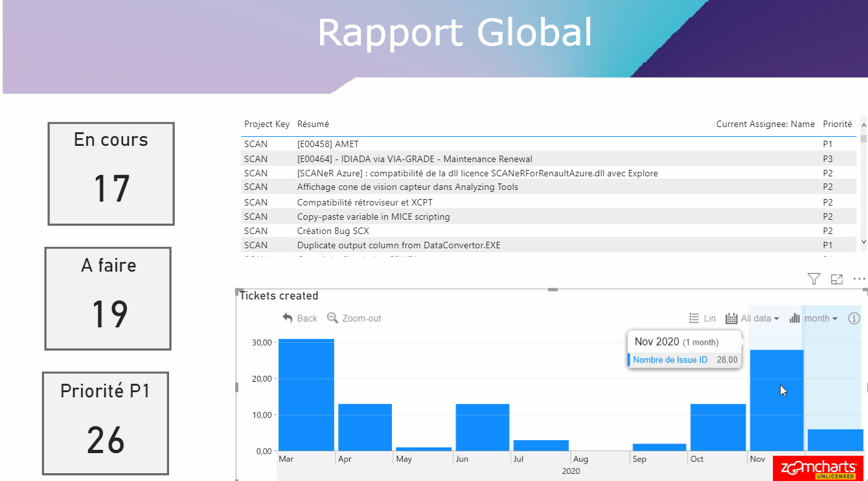Sort by the Priorité column header
Image resolution: width=868 pixels, height=481 pixels.
pos(838,124)
